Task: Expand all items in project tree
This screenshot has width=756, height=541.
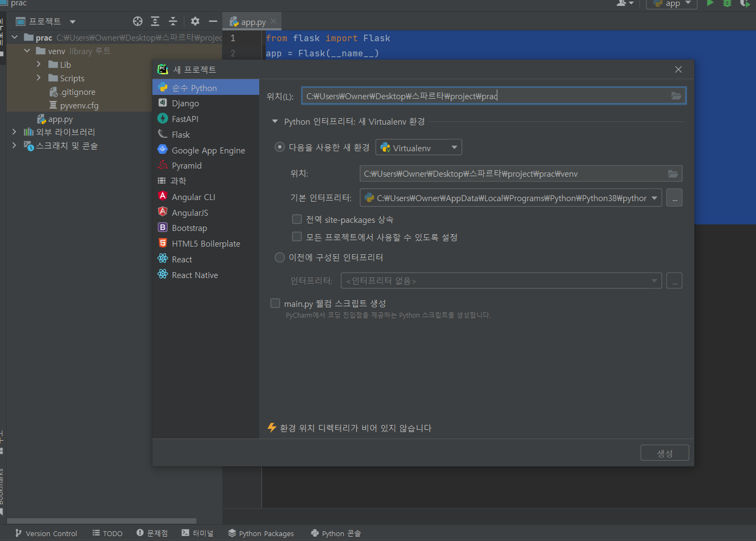Action: (x=155, y=21)
